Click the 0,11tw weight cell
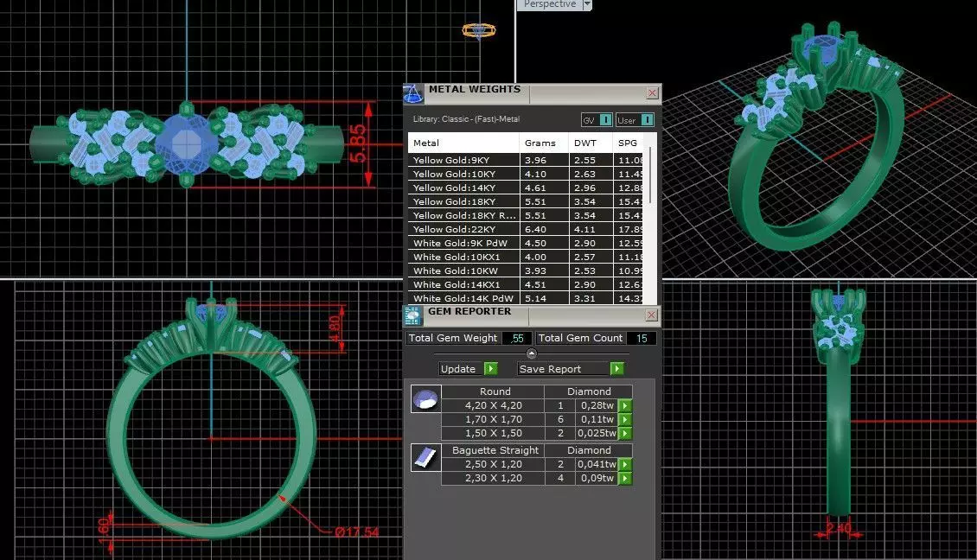This screenshot has width=977, height=560. point(597,419)
